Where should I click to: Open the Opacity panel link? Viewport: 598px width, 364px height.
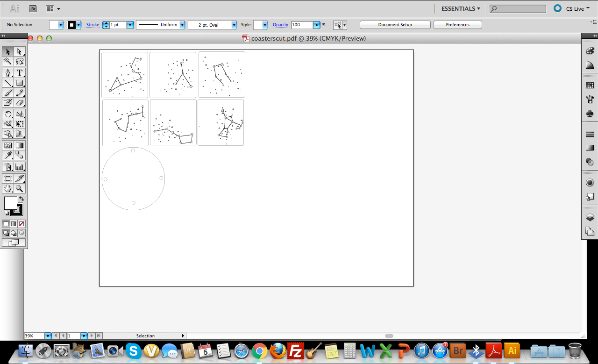[281, 25]
